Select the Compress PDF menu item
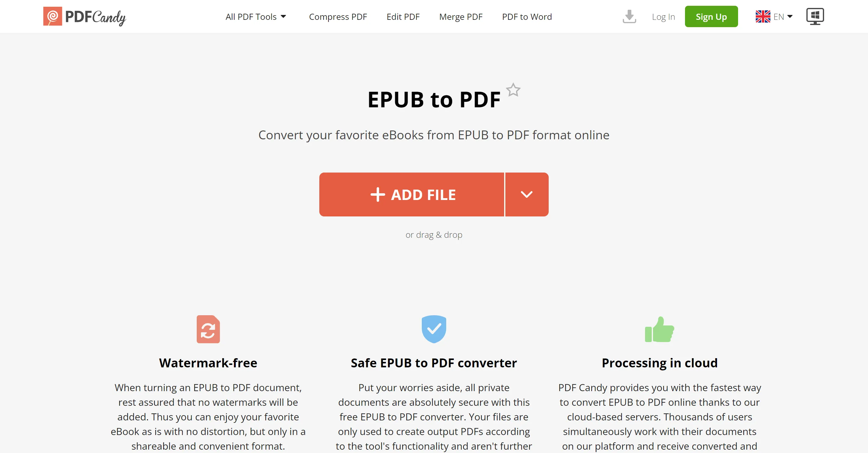The height and width of the screenshot is (453, 868). tap(338, 17)
